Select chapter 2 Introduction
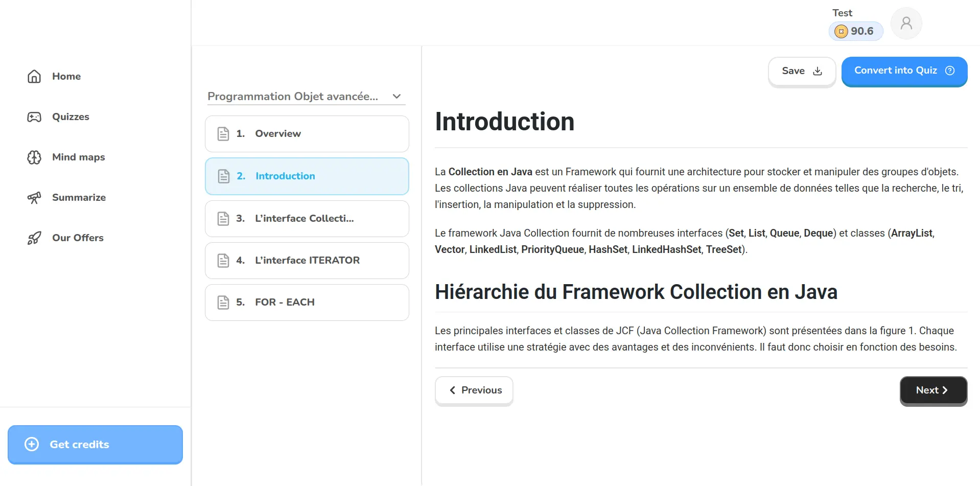The height and width of the screenshot is (486, 980). (x=307, y=176)
